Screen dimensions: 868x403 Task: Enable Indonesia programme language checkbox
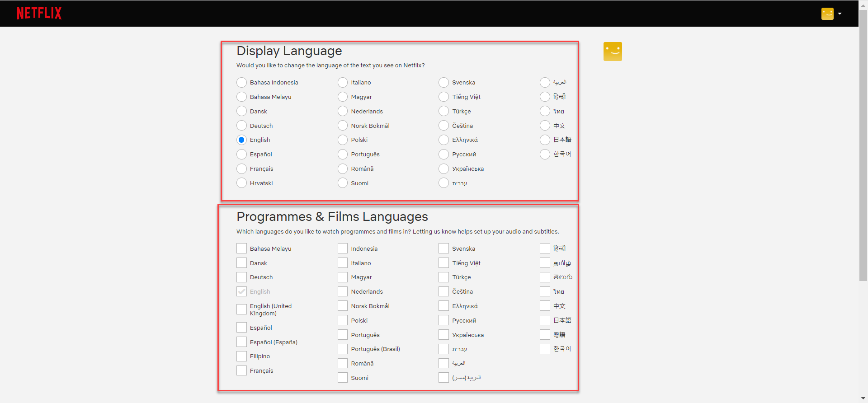click(x=343, y=248)
